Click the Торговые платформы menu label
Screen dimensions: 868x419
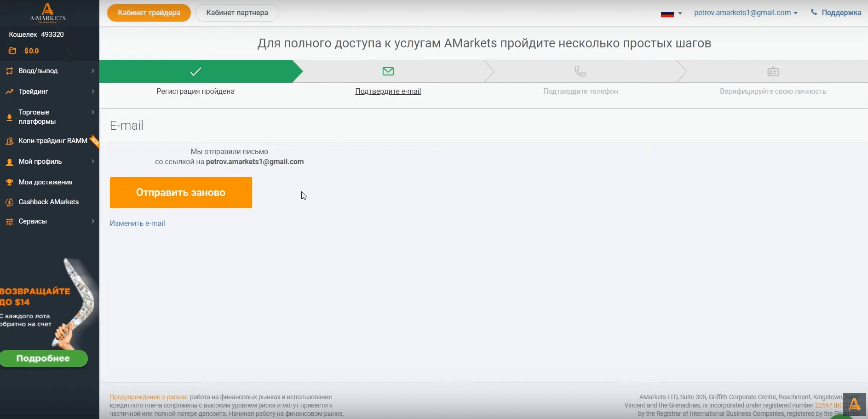point(37,117)
